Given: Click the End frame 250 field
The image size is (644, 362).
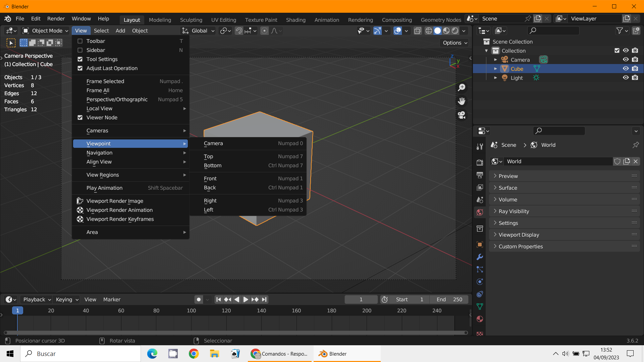Looking at the screenshot, I should click(x=449, y=300).
